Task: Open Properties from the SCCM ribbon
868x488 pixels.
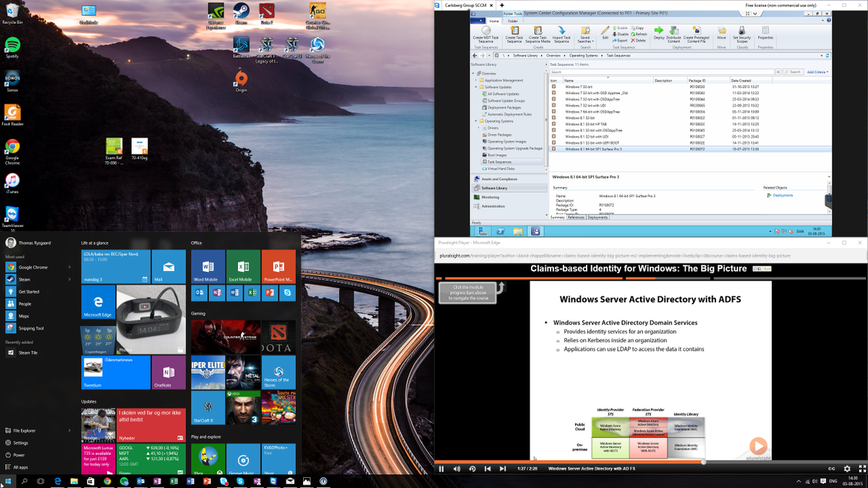Action: click(x=765, y=33)
